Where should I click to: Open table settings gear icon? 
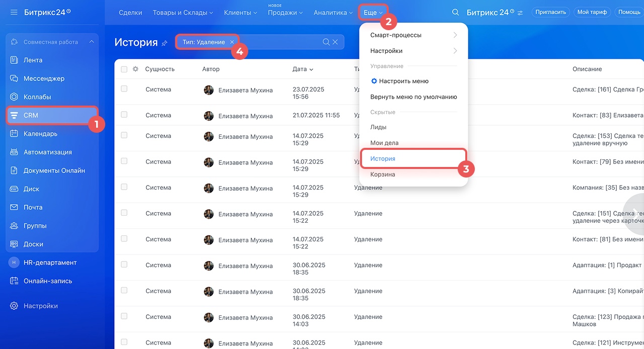(135, 69)
